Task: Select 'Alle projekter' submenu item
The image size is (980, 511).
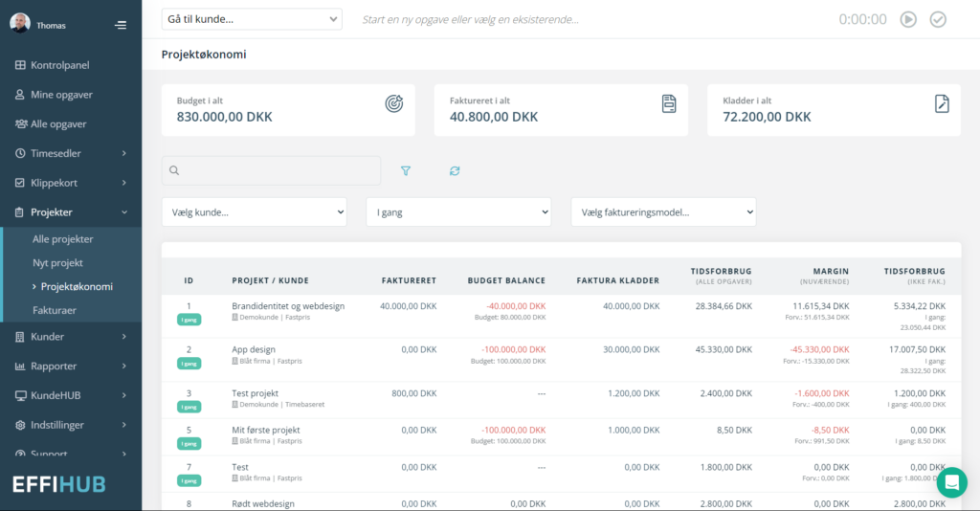Action: pos(63,239)
